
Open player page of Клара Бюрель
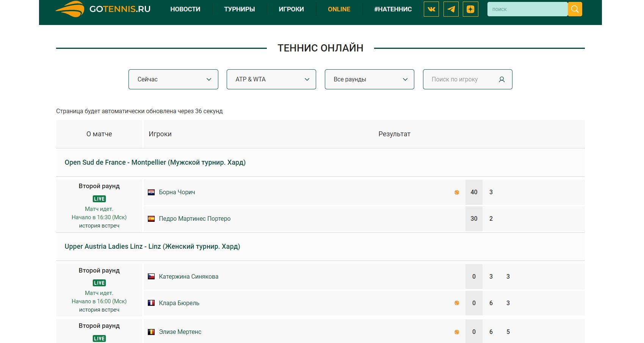(179, 303)
